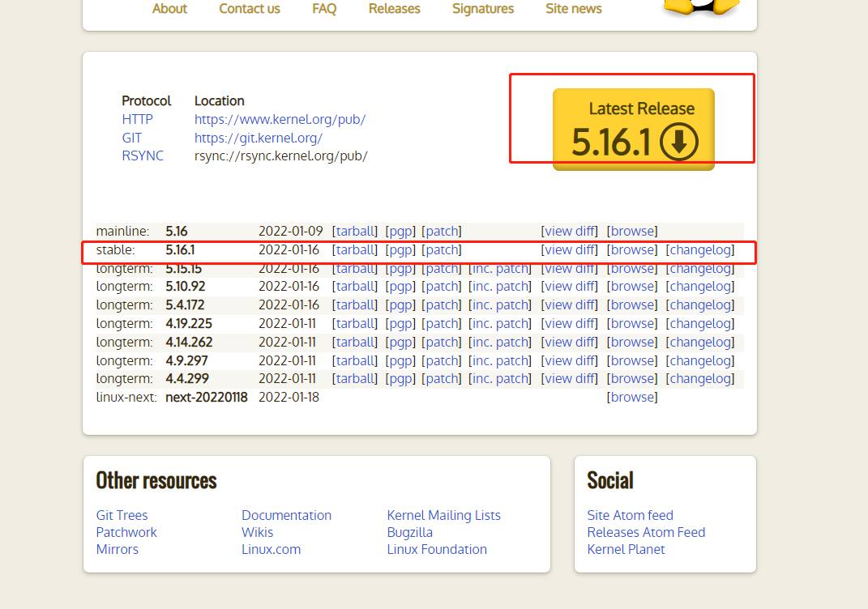
Task: Open inc. patch for 4.19.225
Action: (500, 324)
